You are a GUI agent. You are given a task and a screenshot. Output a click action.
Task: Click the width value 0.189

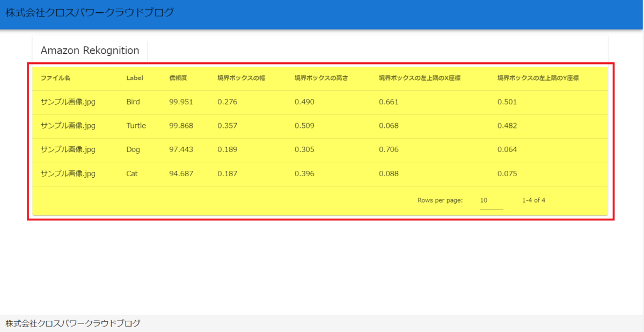227,149
